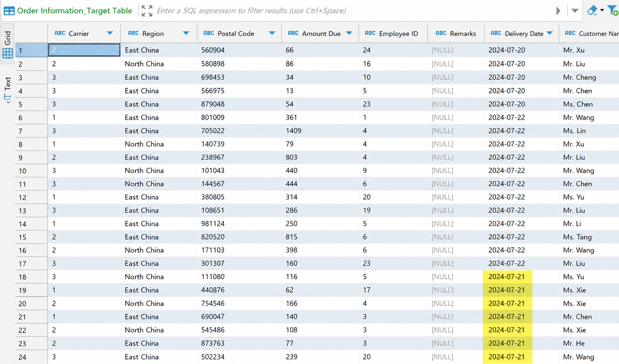Click postal code 301307 cell
Image resolution: width=619 pixels, height=364 pixels.
pyautogui.click(x=239, y=263)
